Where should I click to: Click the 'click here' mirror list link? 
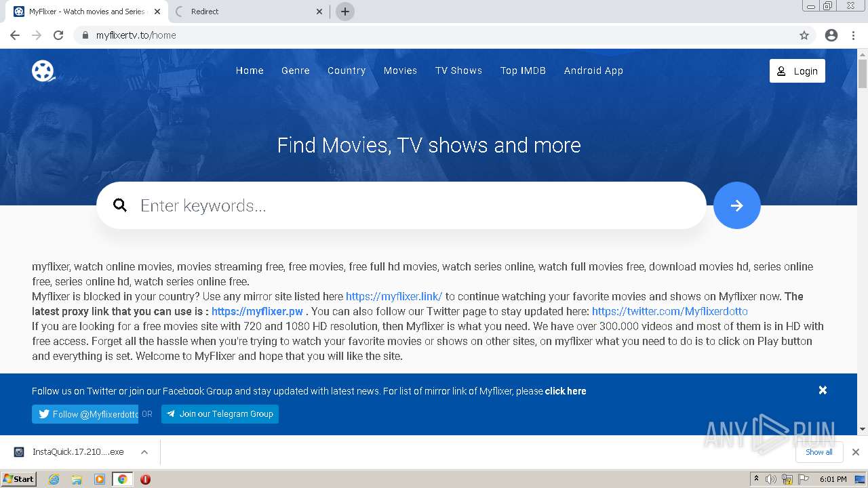click(x=566, y=391)
